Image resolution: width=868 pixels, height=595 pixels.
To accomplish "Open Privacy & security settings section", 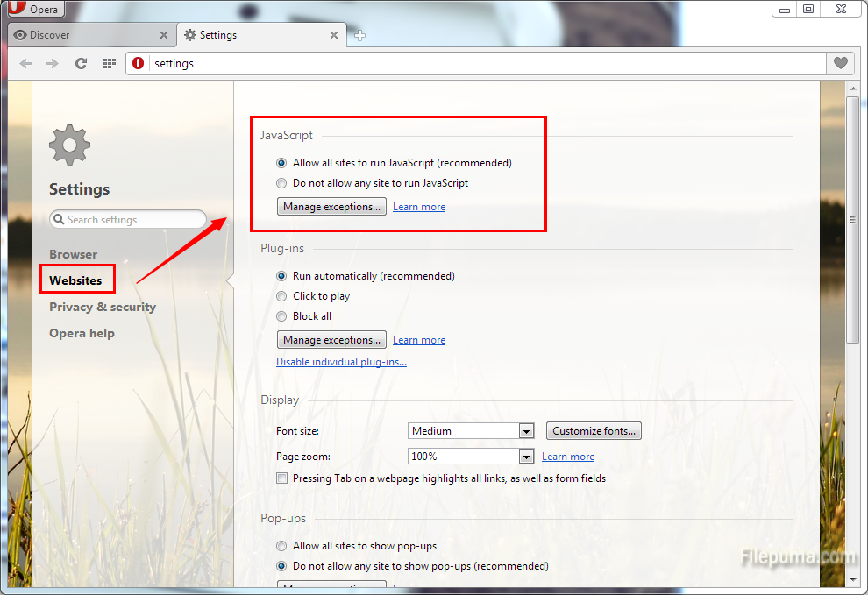I will [102, 307].
